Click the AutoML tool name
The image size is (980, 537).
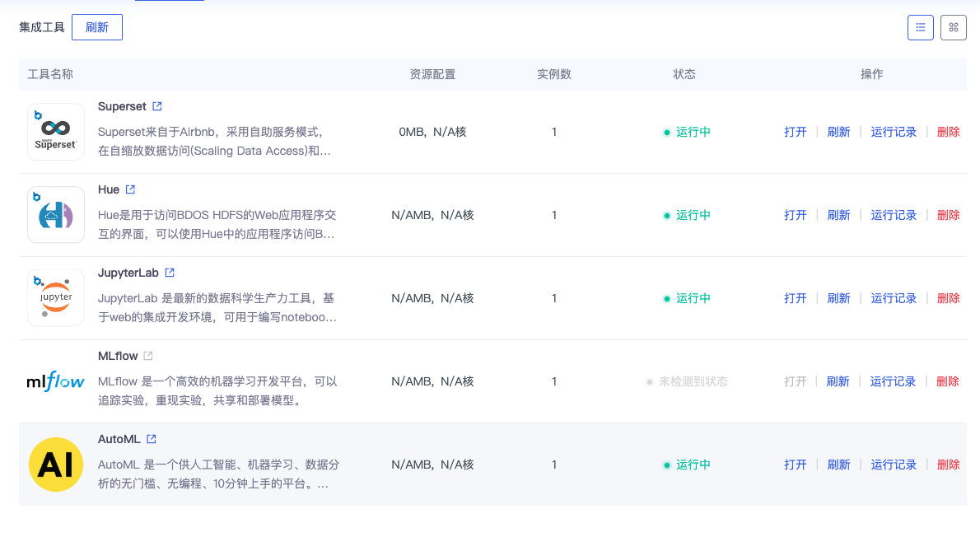(x=119, y=439)
